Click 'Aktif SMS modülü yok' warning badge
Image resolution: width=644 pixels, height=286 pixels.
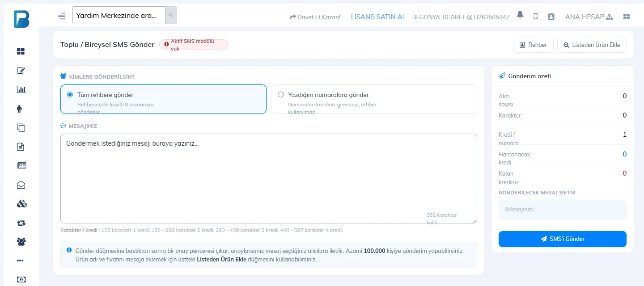pos(194,45)
